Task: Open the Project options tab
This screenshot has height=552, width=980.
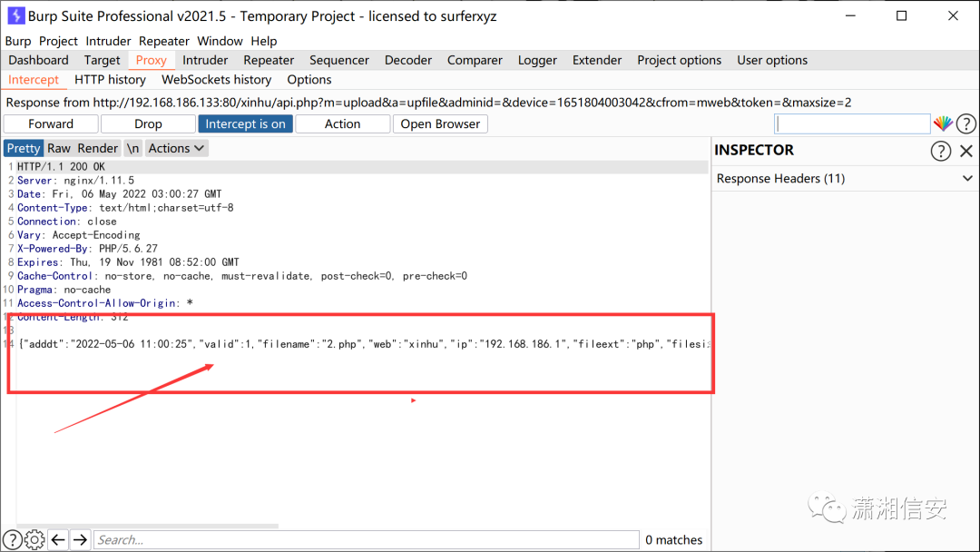Action: (680, 60)
